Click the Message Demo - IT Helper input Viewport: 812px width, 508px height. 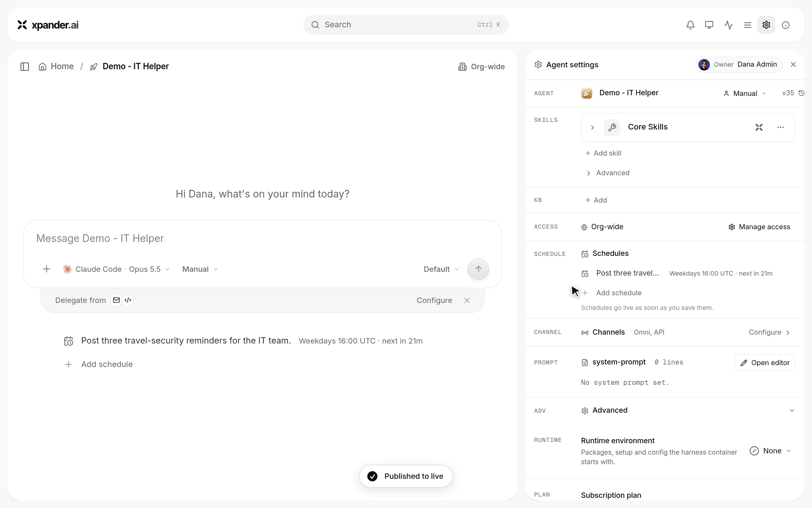[262, 238]
